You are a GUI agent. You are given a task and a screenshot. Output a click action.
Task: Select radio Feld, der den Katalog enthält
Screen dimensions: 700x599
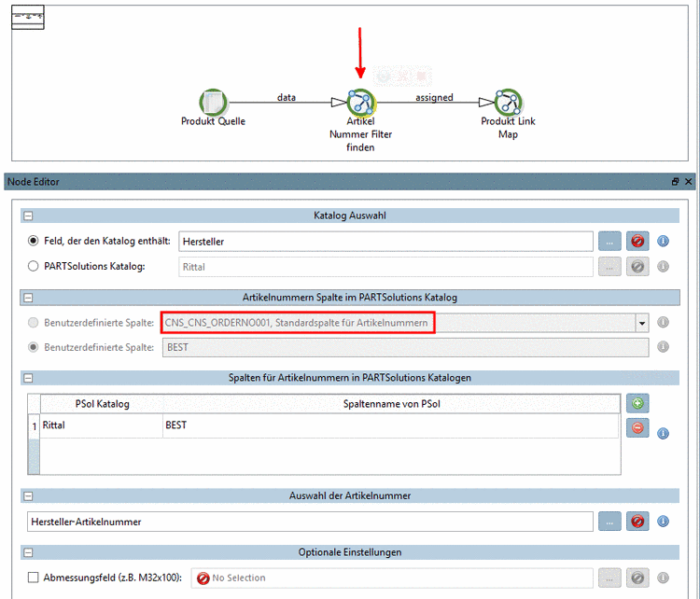point(33,241)
